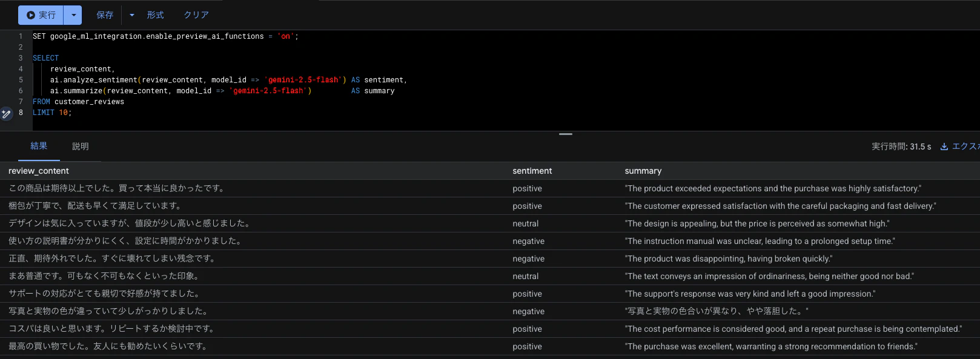The width and height of the screenshot is (980, 359).
Task: Click positive sentiment in サポート row
Action: click(527, 294)
